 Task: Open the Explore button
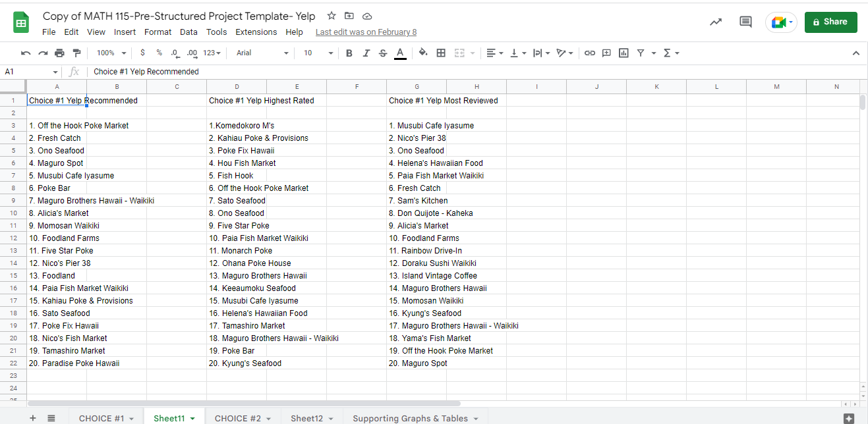pos(849,418)
